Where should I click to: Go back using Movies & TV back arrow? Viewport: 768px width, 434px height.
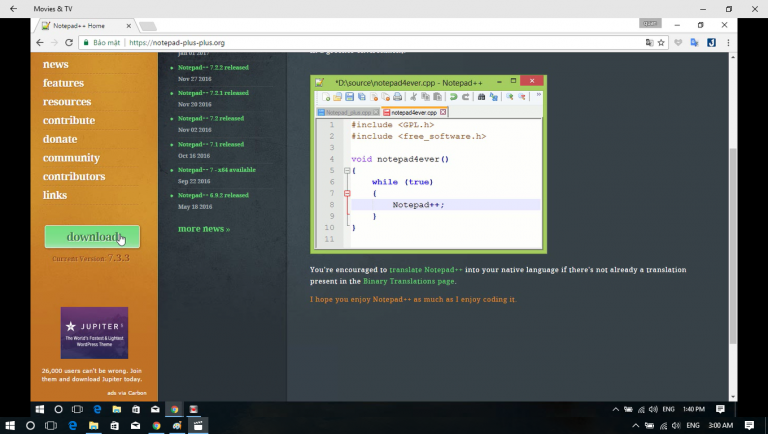[x=13, y=9]
